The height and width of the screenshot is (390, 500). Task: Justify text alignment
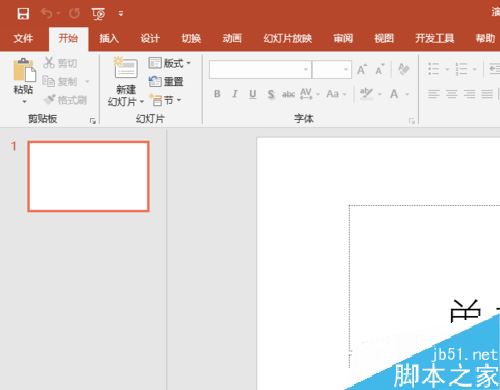[x=487, y=94]
